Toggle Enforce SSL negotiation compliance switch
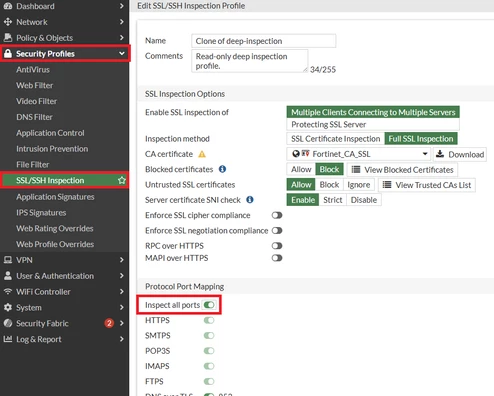This screenshot has height=396, width=494. (x=277, y=231)
